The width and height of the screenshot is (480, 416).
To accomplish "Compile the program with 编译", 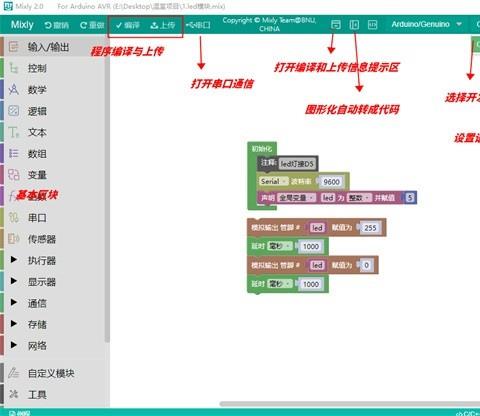I will pyautogui.click(x=127, y=25).
